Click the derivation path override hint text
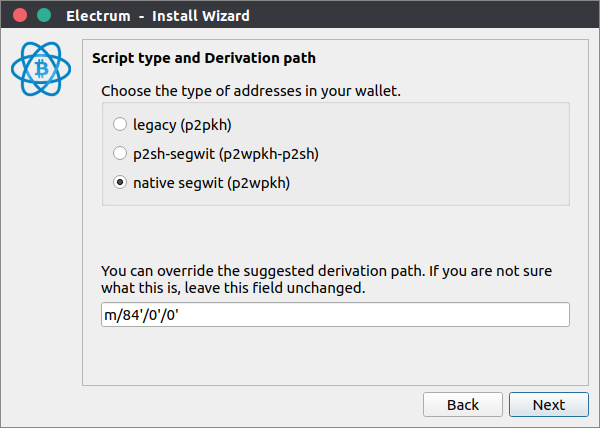 coord(326,279)
